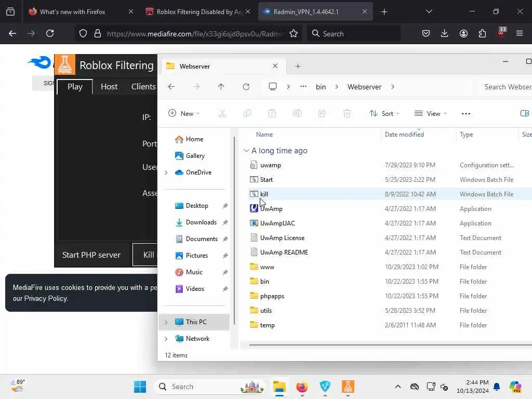Open File Explorer from taskbar
This screenshot has height=399, width=532.
point(279,387)
